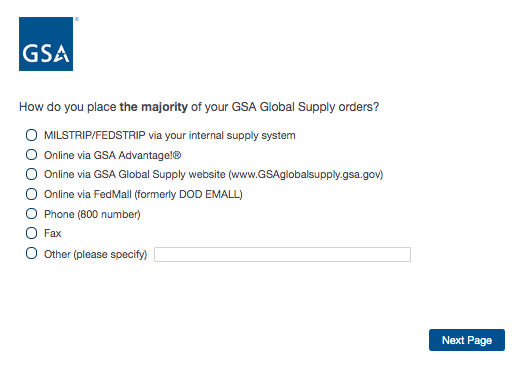The height and width of the screenshot is (376, 518).
Task: Click the 'Other (please specify)' label text
Action: pyautogui.click(x=96, y=254)
